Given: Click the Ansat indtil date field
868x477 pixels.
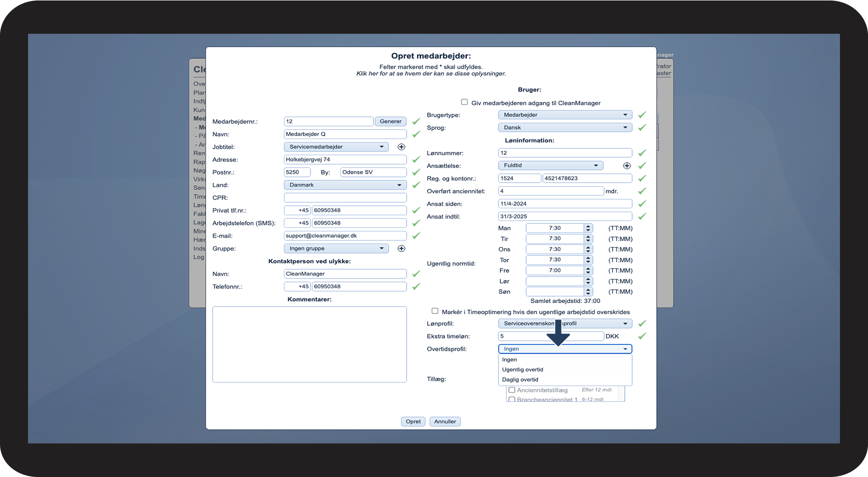Looking at the screenshot, I should pyautogui.click(x=565, y=217).
